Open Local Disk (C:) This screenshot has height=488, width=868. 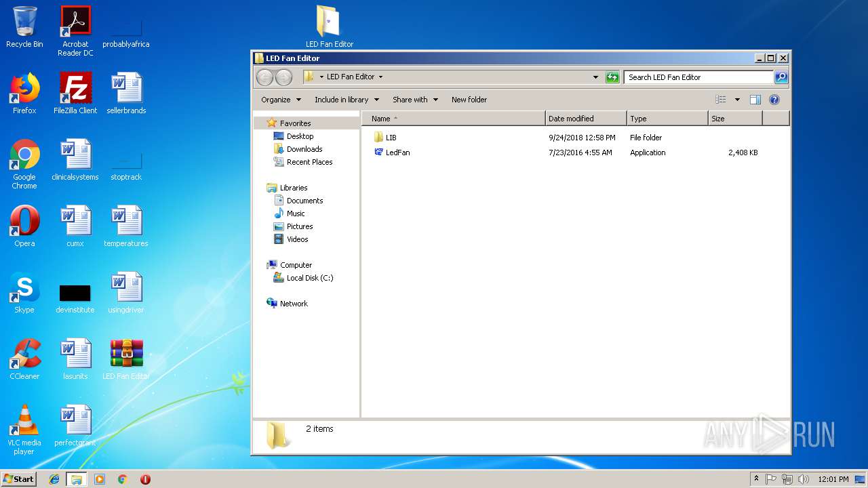(309, 278)
